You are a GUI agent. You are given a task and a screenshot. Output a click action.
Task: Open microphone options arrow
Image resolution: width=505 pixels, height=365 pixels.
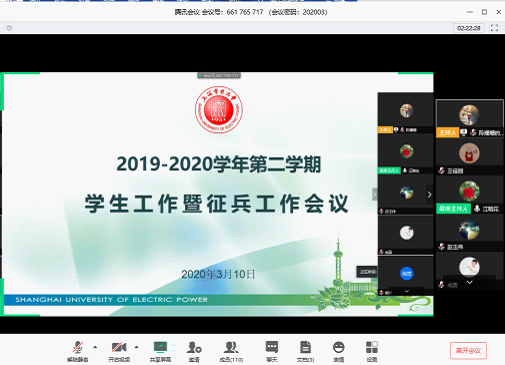coord(95,347)
